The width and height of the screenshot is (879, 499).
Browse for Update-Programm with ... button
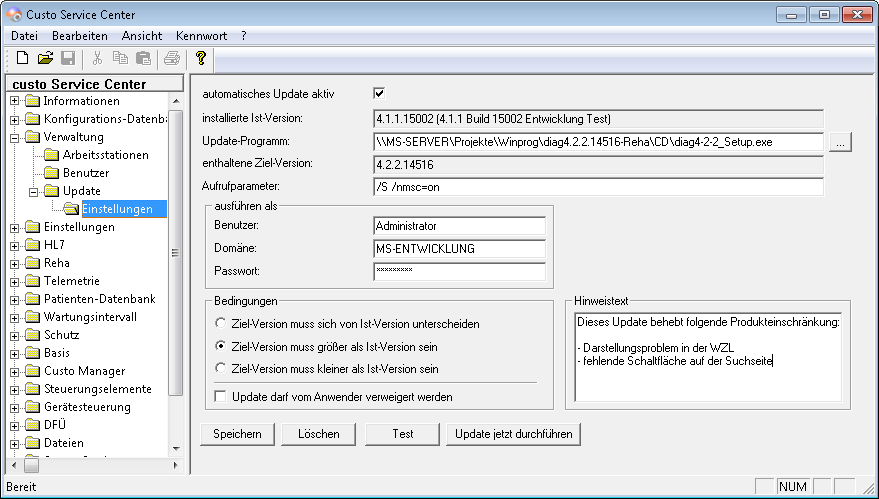(x=840, y=142)
